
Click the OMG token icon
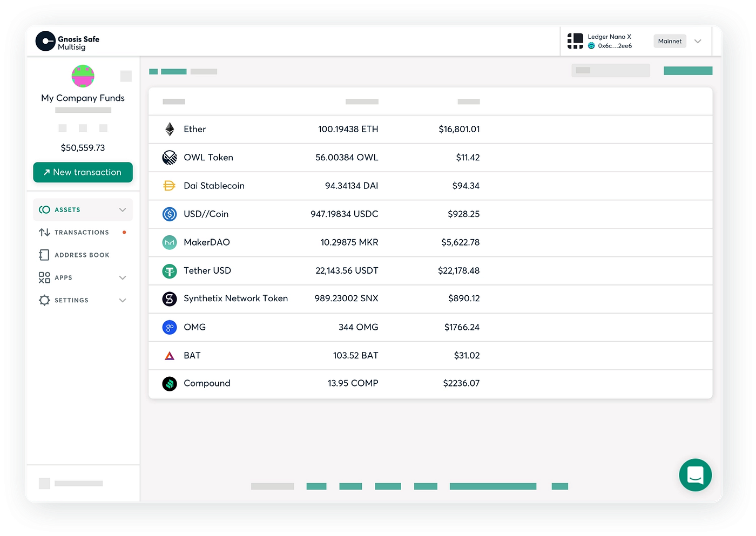(170, 327)
